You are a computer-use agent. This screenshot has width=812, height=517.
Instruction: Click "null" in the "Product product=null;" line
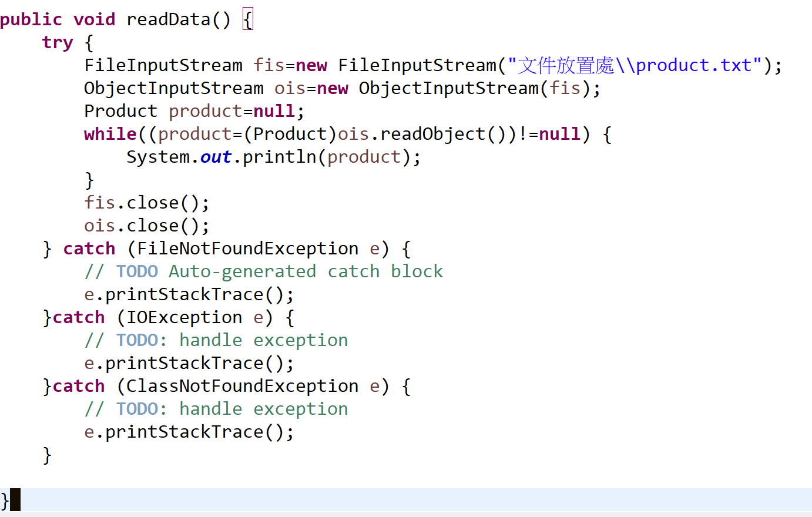[x=274, y=111]
